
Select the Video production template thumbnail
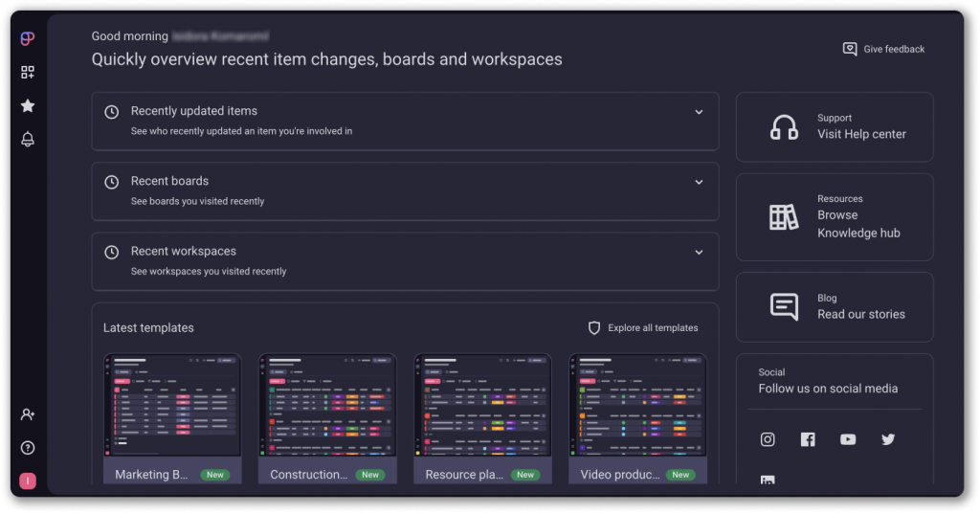pyautogui.click(x=637, y=406)
